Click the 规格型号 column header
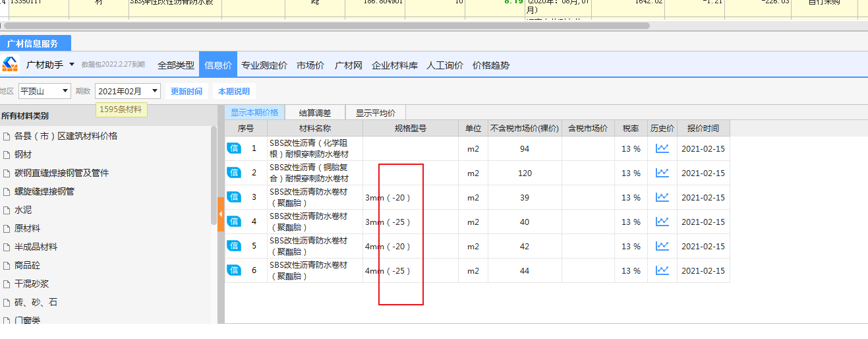Image resolution: width=868 pixels, height=339 pixels. [411, 128]
